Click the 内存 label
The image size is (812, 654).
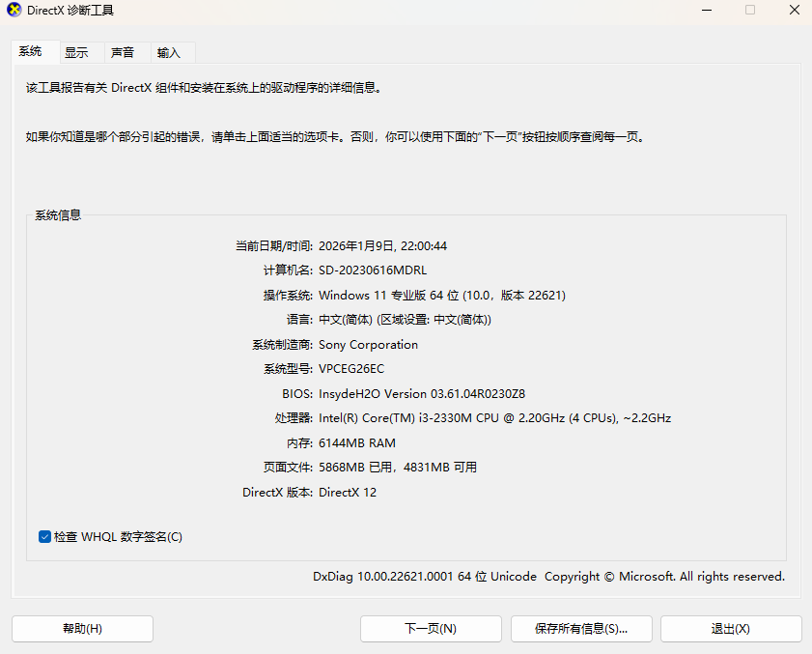299,443
